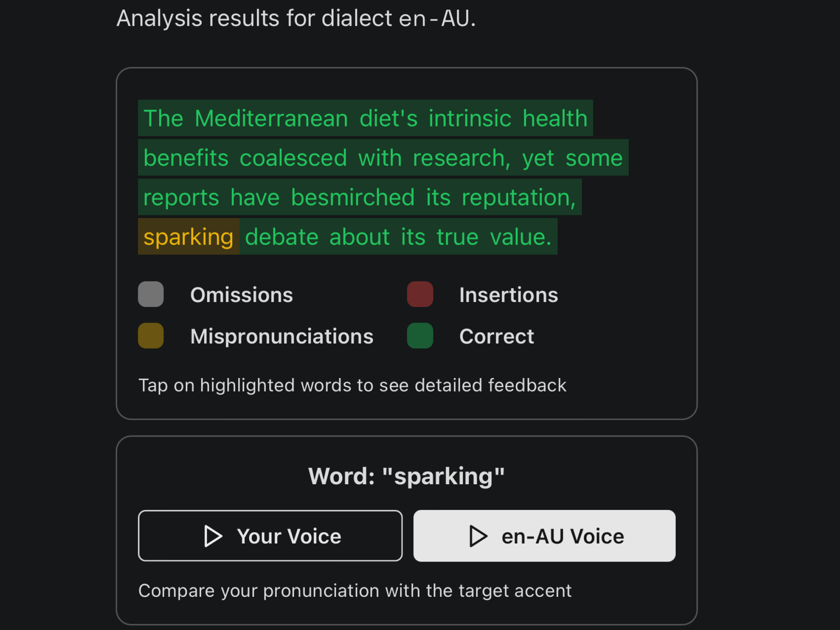Tap the word "besmirched" for feedback
Screen dimensions: 840x630
(x=353, y=197)
